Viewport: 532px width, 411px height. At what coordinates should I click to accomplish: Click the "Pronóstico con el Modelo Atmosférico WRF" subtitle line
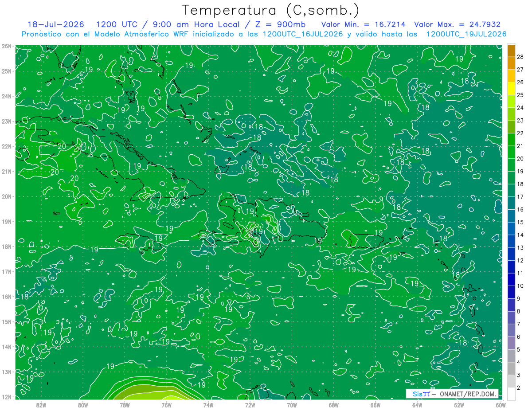coord(264,34)
